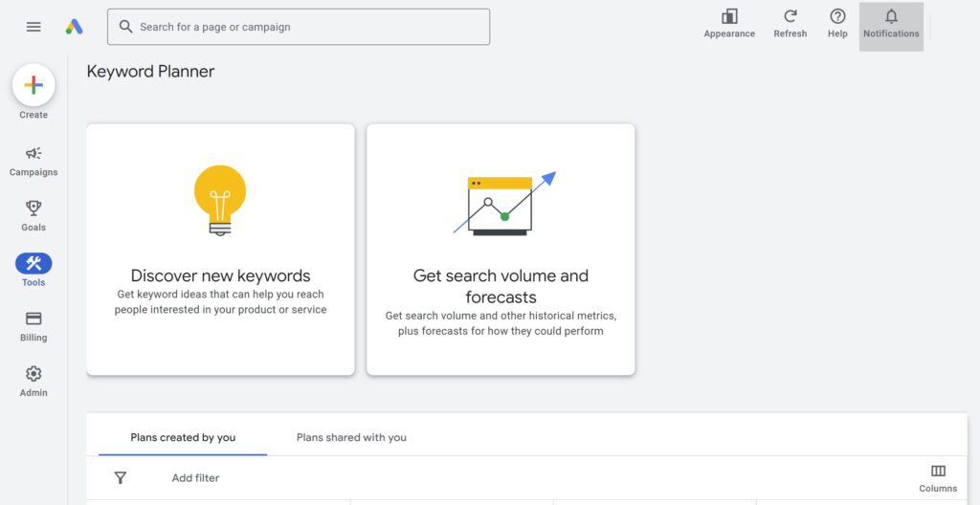The height and width of the screenshot is (505, 980).
Task: Switch to Plans created by you tab
Action: 183,437
